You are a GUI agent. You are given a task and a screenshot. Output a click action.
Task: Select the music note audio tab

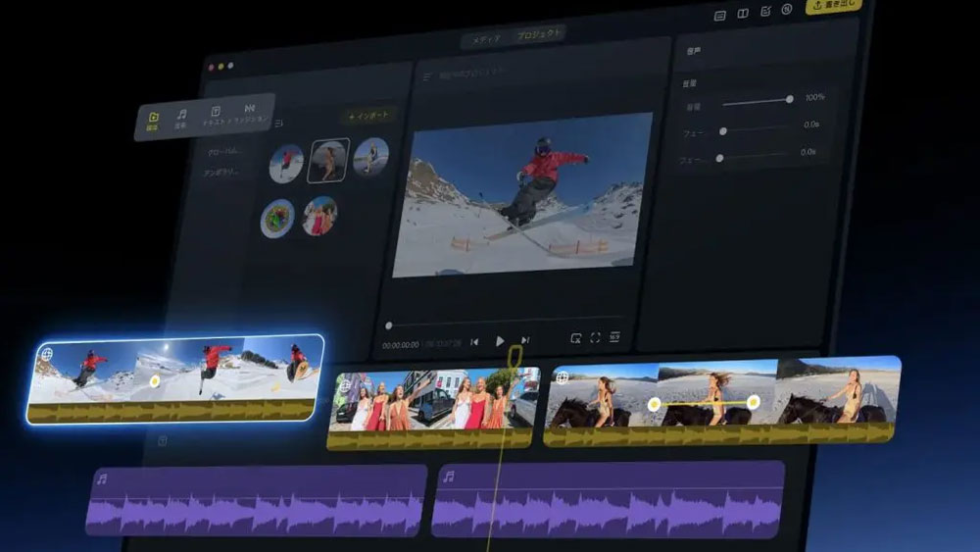coord(181,116)
